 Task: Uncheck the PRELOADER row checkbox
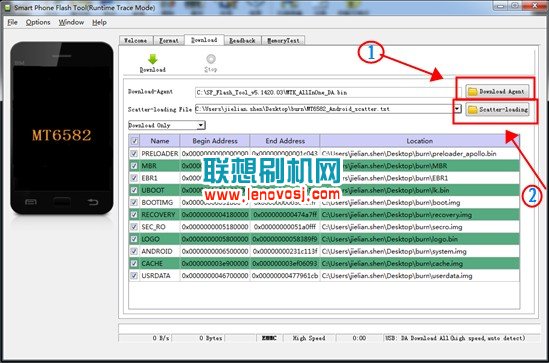[x=134, y=153]
